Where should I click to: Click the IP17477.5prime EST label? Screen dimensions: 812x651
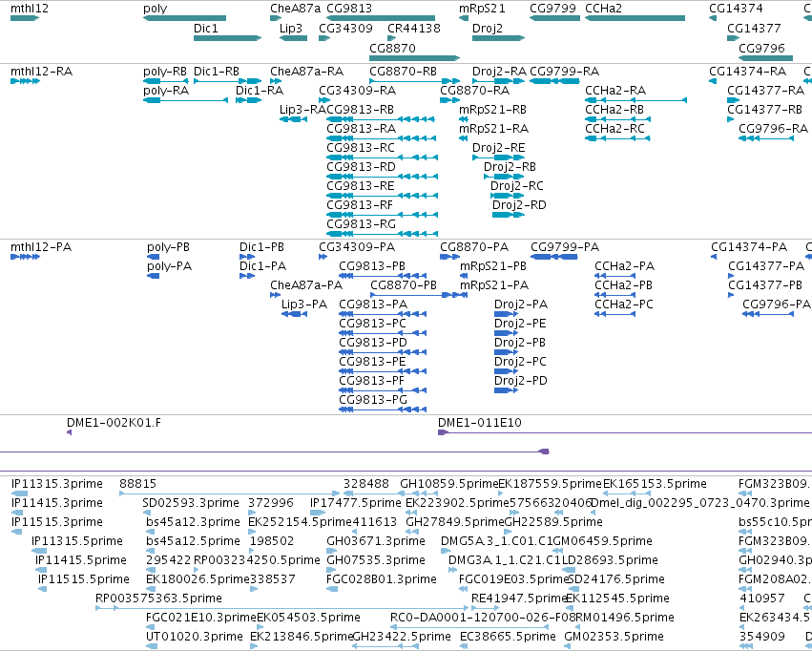coord(355,503)
